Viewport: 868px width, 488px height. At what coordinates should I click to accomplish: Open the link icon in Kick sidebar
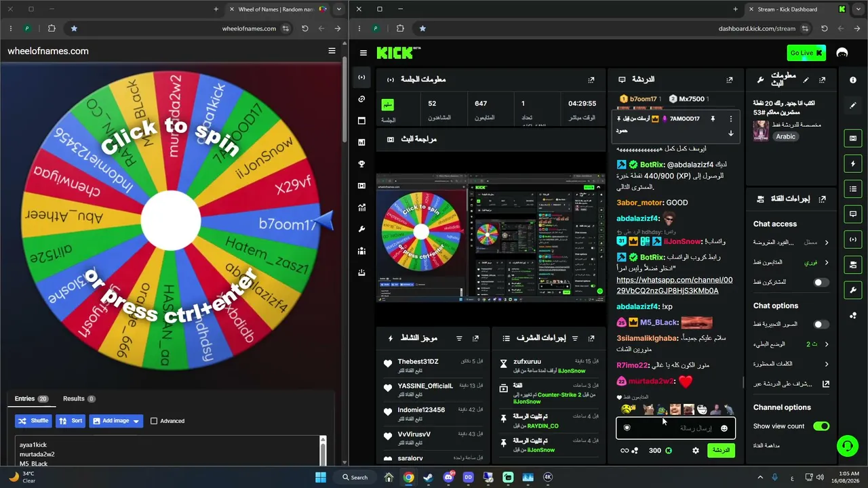click(361, 99)
